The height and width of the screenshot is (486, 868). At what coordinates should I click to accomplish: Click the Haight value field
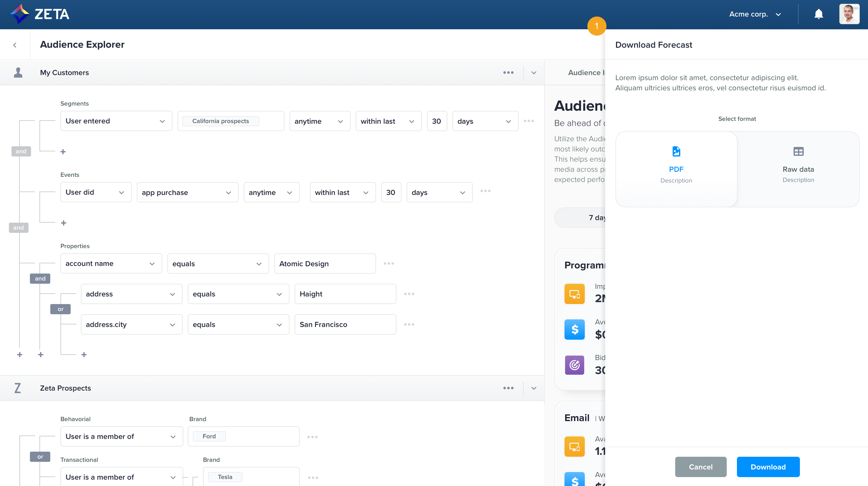345,294
